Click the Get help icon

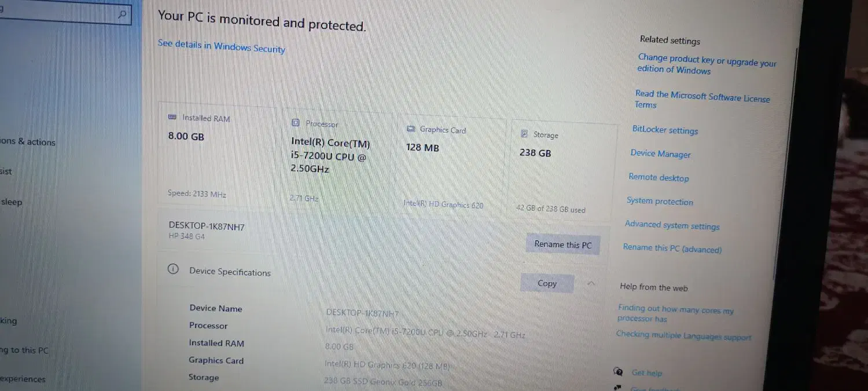618,371
